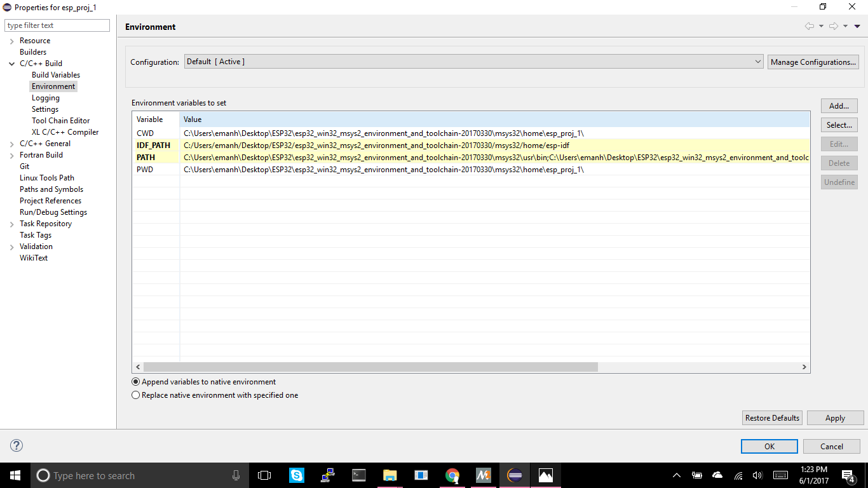Expand the C/C++ General node
The image size is (868, 488).
[x=11, y=144]
